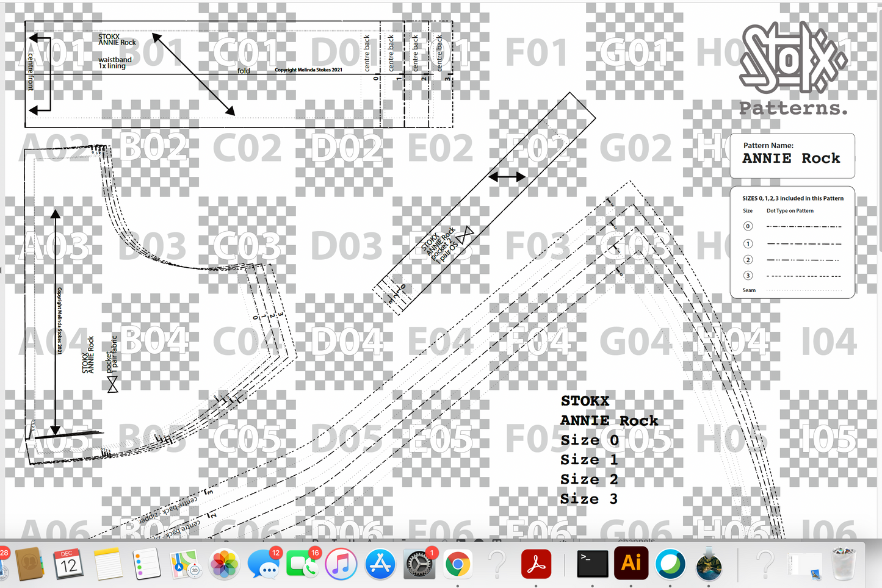Click 'waistband 1x lining' label on waistband piece
Image resolution: width=882 pixels, height=588 pixels.
(x=115, y=63)
